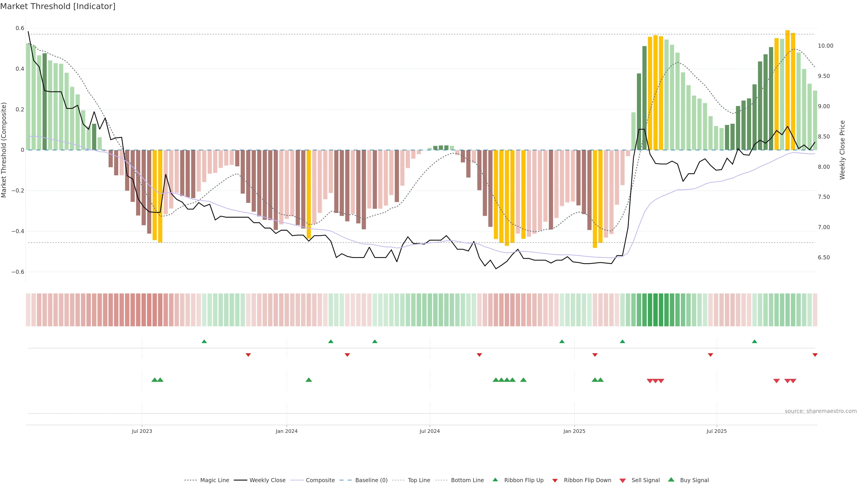868x488 pixels.
Task: Click the Buy Signal legend triangle icon
Action: (671, 480)
